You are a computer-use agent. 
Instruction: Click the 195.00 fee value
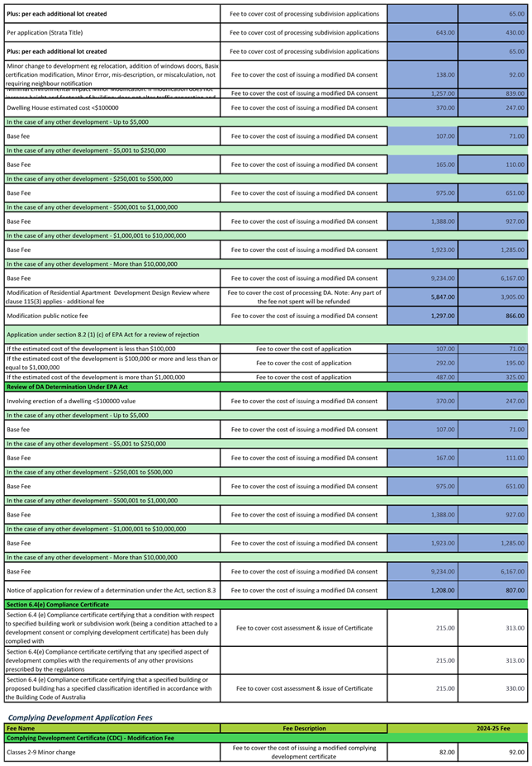515,363
